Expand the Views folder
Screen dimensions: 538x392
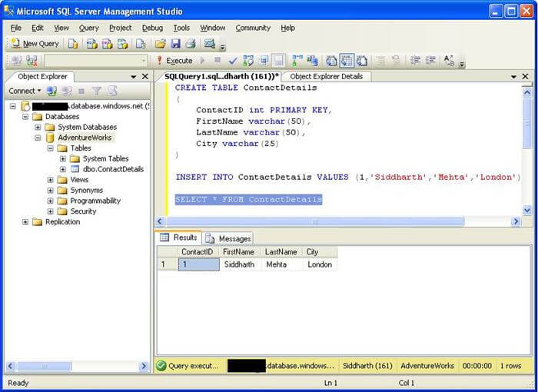pos(51,180)
